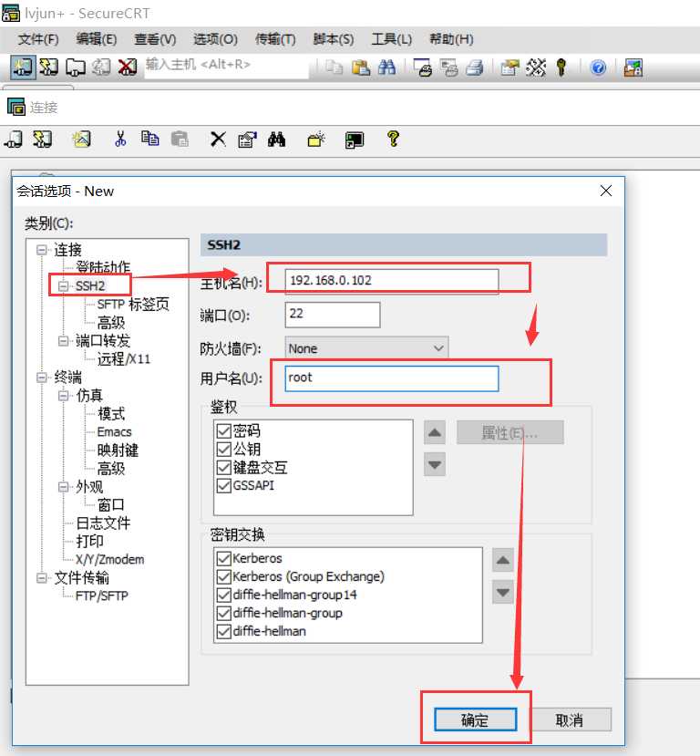This screenshot has height=756, width=700.
Task: Open the 文件(F) menu
Action: coord(38,39)
